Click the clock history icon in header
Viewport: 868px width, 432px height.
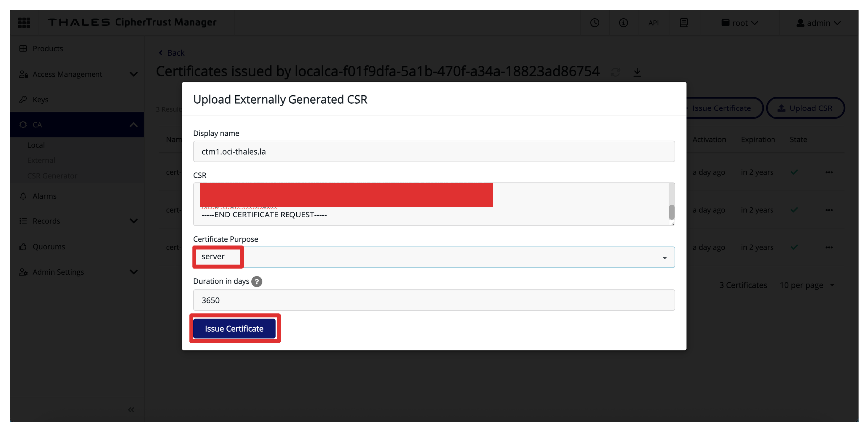pos(595,23)
